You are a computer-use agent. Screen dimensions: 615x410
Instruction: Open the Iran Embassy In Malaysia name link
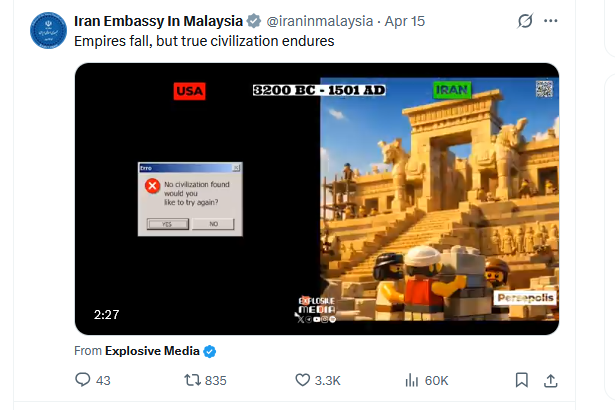[x=158, y=21]
